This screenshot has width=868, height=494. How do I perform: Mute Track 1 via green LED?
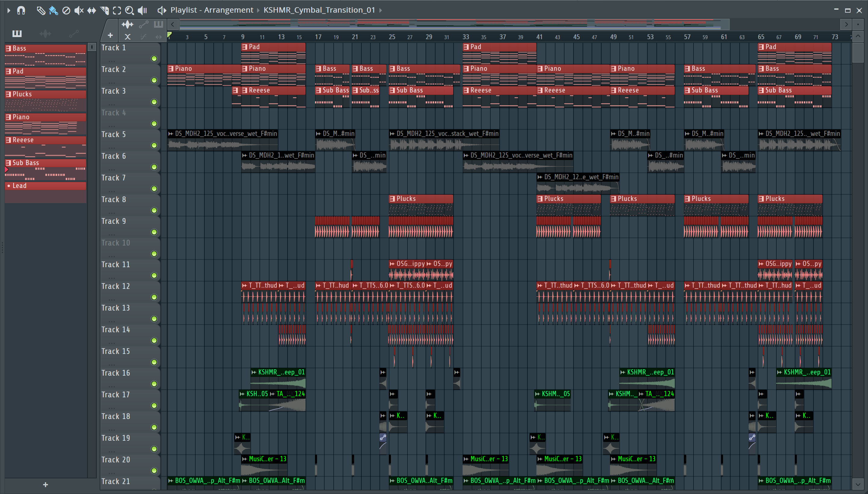click(x=154, y=59)
